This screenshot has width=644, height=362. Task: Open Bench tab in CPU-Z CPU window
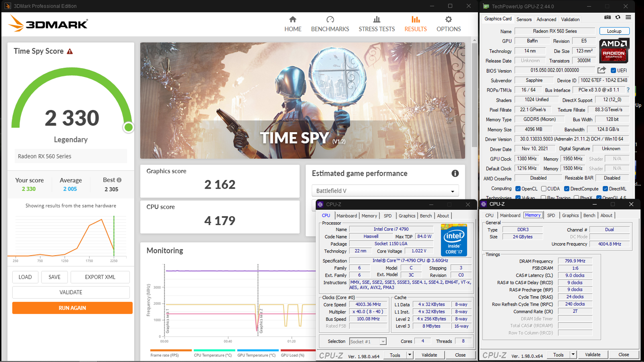point(426,216)
